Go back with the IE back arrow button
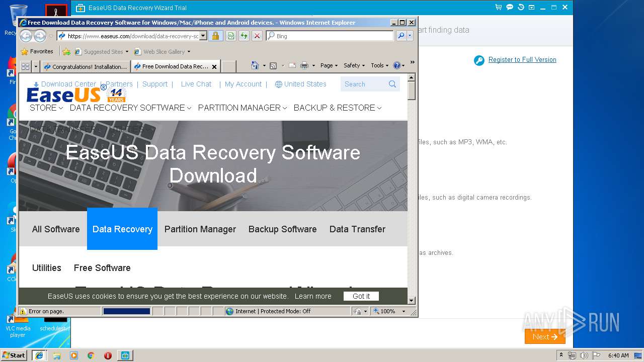644x362 pixels. (x=26, y=36)
